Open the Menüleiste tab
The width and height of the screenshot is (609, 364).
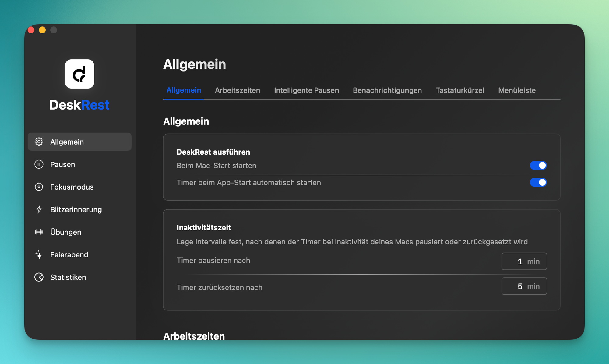[517, 90]
